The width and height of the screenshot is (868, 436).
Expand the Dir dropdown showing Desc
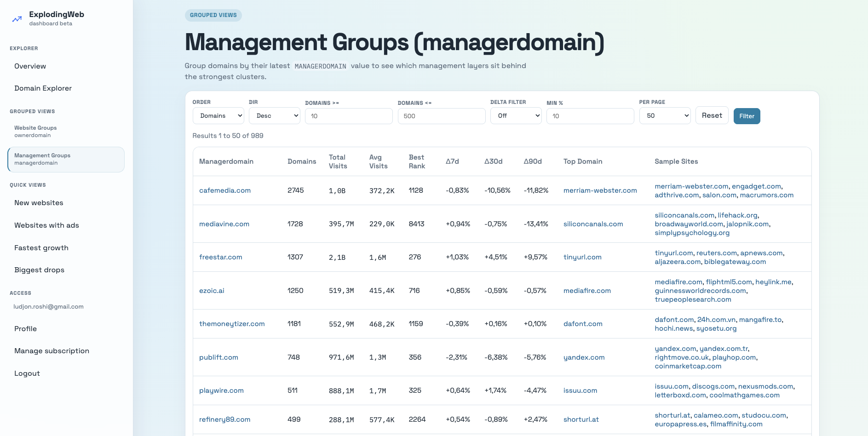275,116
